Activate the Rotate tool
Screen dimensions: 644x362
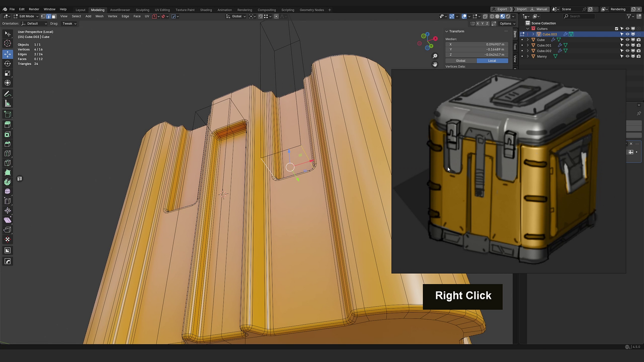click(7, 63)
